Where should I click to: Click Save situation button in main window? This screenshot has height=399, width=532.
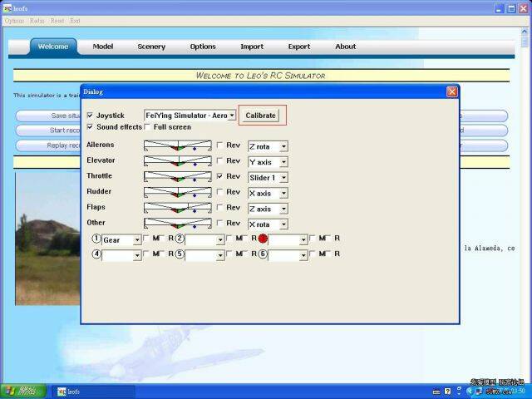48,116
